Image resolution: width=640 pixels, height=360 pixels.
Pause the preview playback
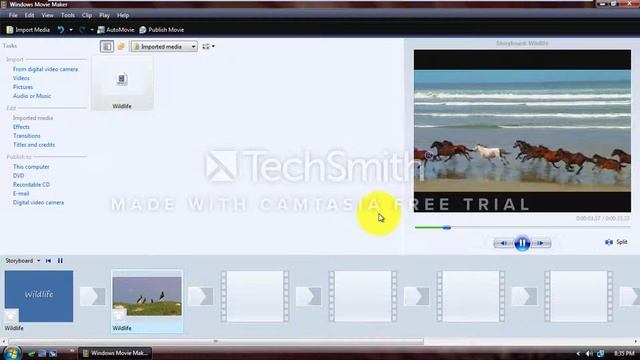[x=522, y=243]
